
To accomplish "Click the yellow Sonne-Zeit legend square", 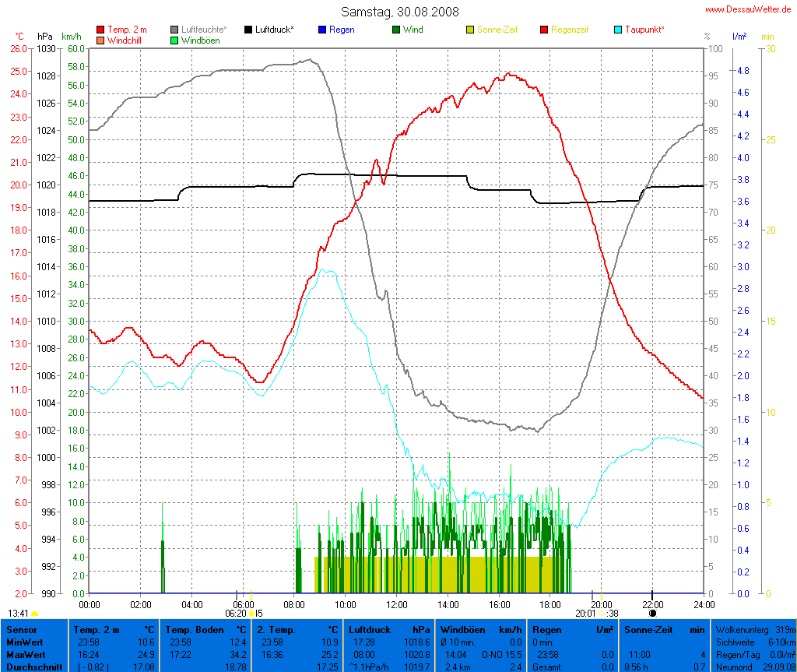I will [470, 30].
